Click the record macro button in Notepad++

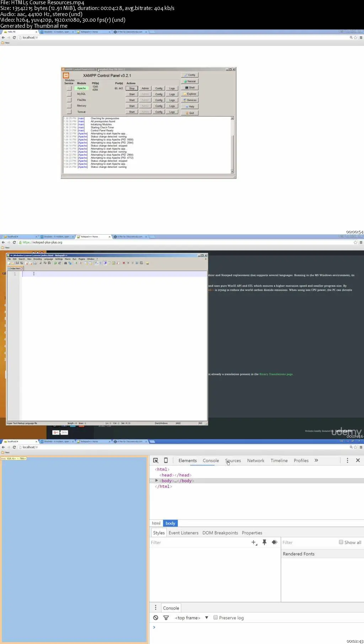[x=124, y=263]
